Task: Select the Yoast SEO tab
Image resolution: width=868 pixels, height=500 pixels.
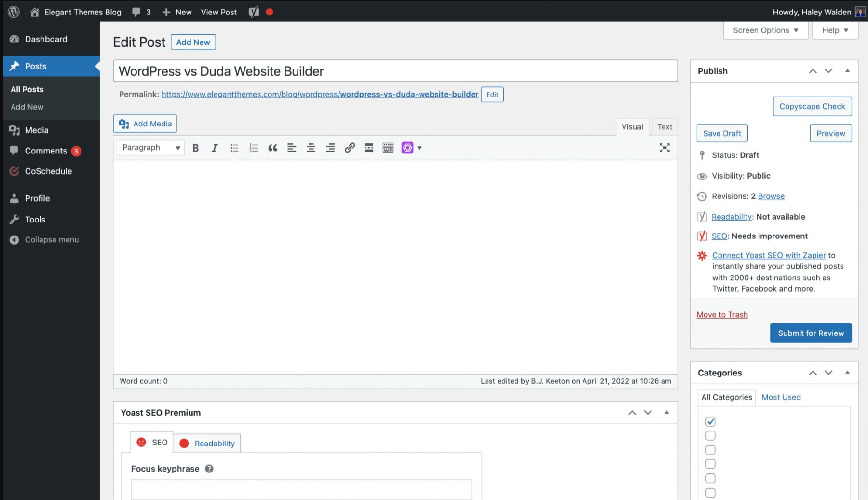Action: [152, 443]
